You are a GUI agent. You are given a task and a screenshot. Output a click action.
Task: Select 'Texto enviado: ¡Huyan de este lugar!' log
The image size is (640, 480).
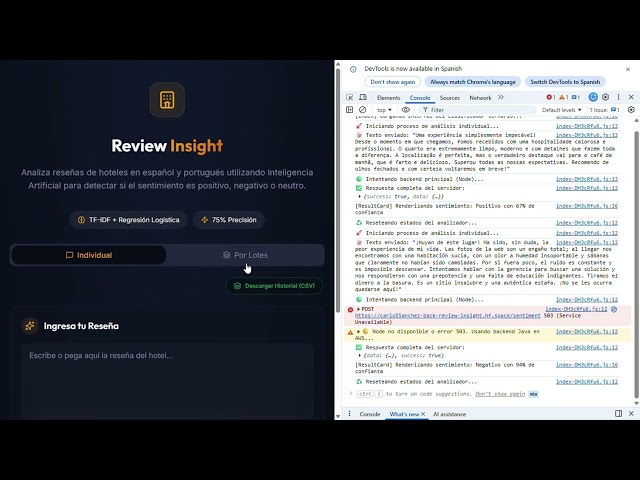coord(487,266)
